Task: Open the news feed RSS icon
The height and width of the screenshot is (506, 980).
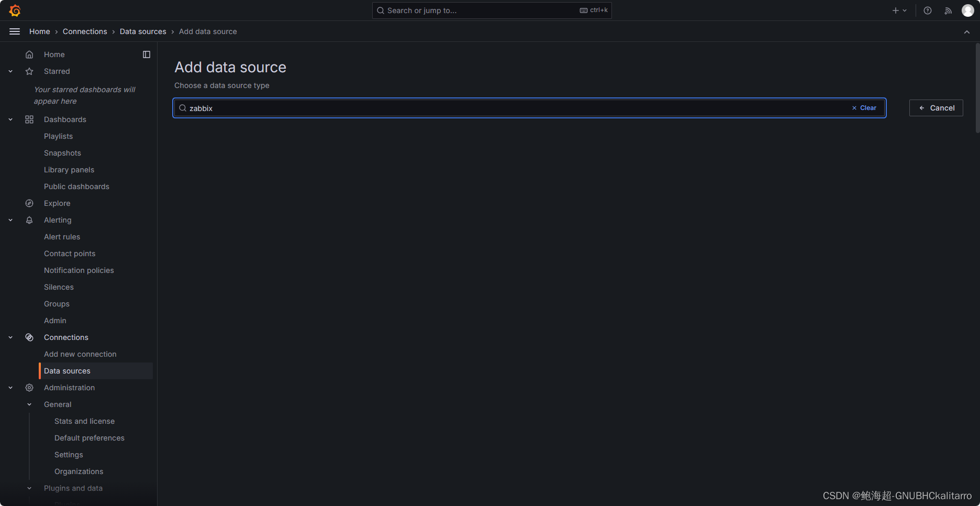Action: tap(948, 10)
